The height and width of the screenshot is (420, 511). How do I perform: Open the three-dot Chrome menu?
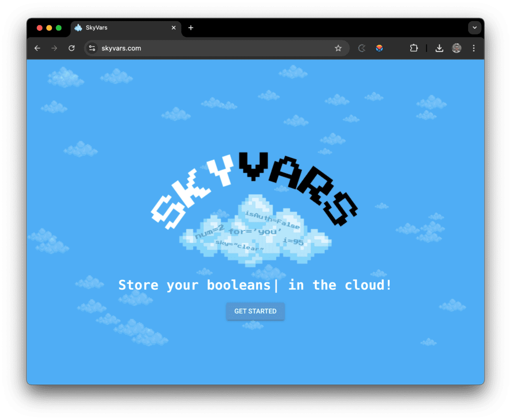tap(473, 48)
